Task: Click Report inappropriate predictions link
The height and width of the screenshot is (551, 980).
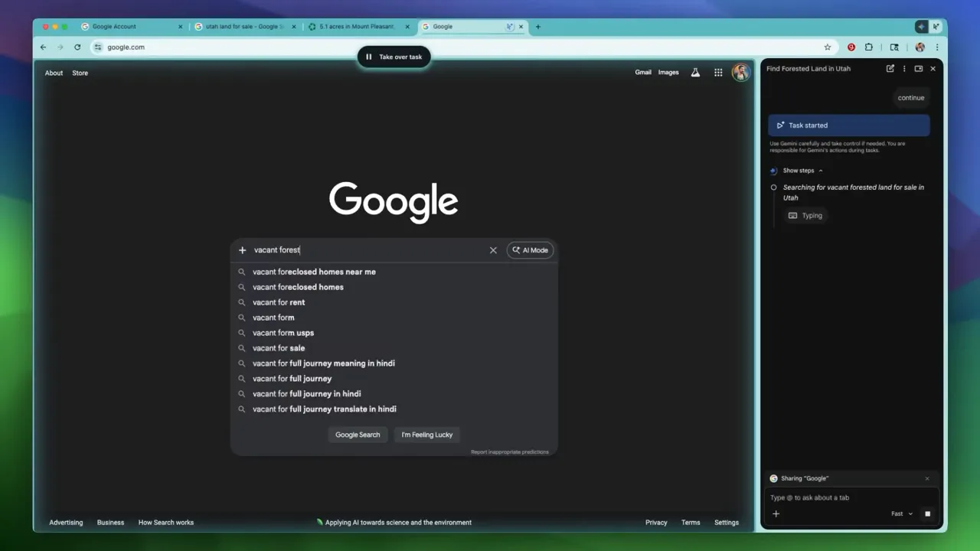Action: pyautogui.click(x=510, y=452)
